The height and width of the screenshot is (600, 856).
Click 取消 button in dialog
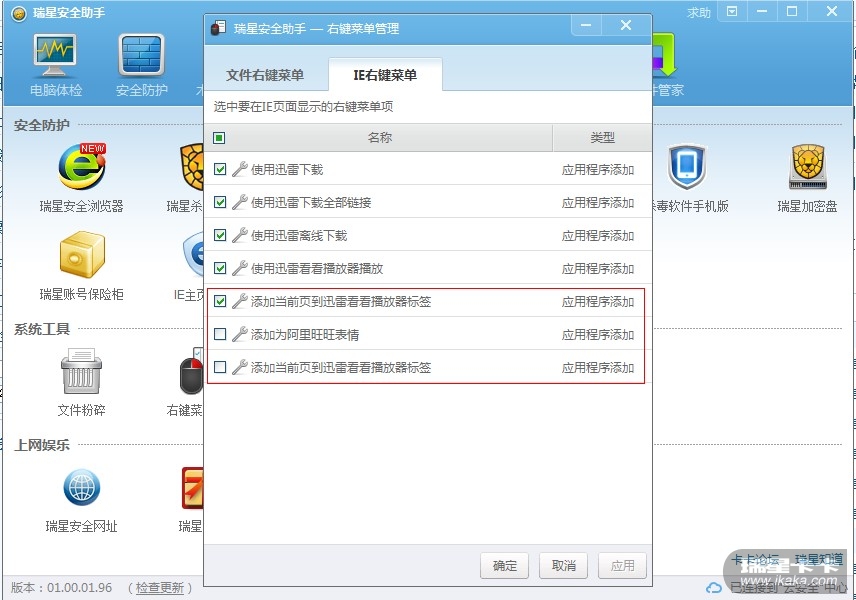pos(563,566)
